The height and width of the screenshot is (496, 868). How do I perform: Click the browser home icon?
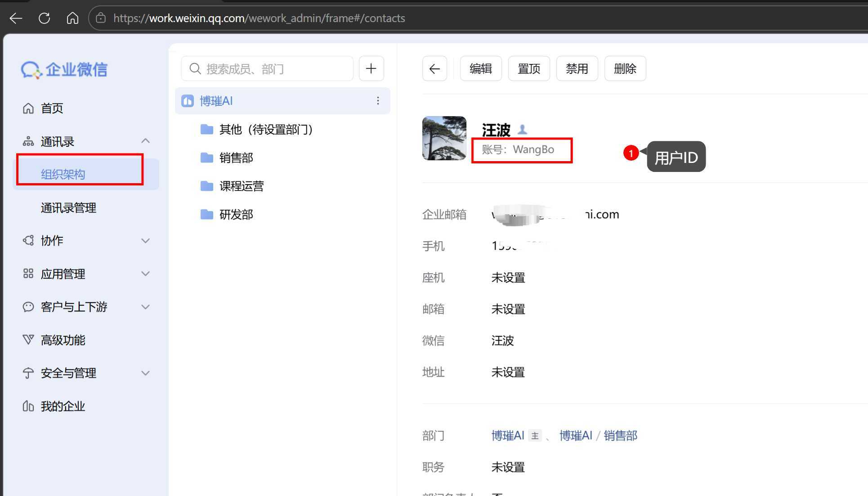[72, 18]
